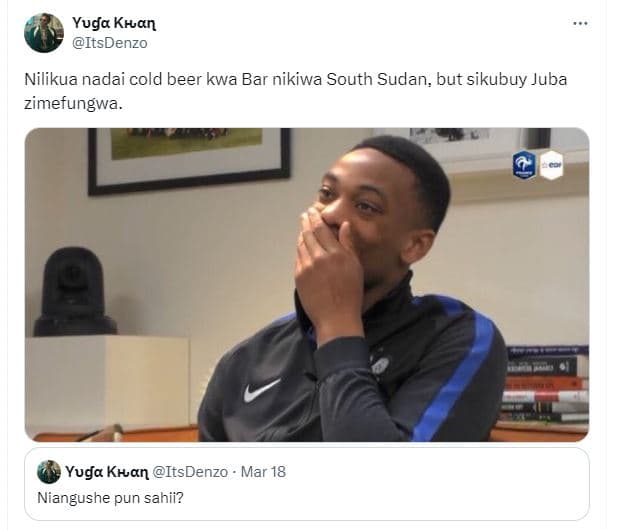
Task: Click the main tweet's profile avatar
Action: (44, 33)
